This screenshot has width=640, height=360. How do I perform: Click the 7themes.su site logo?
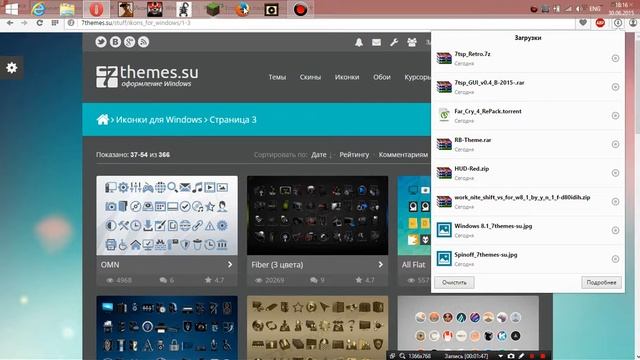pyautogui.click(x=147, y=76)
